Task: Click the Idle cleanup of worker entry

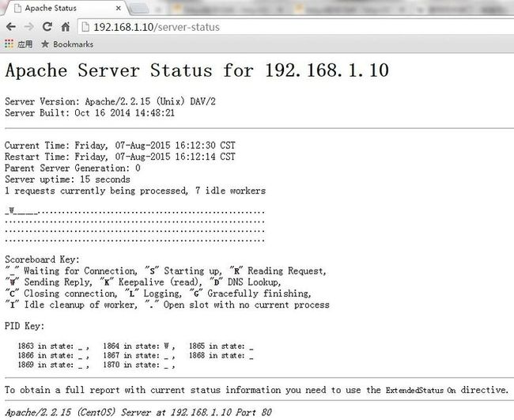Action: 71,305
